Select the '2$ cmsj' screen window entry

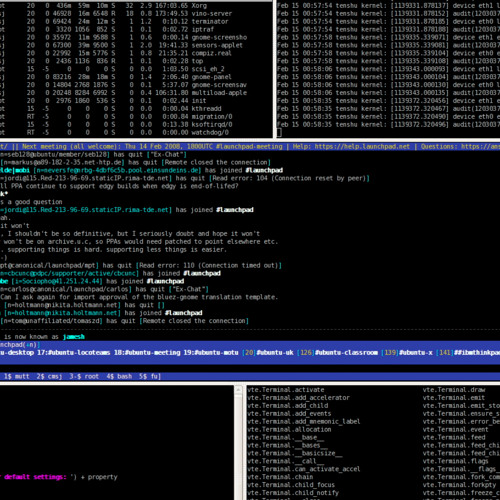point(49,376)
